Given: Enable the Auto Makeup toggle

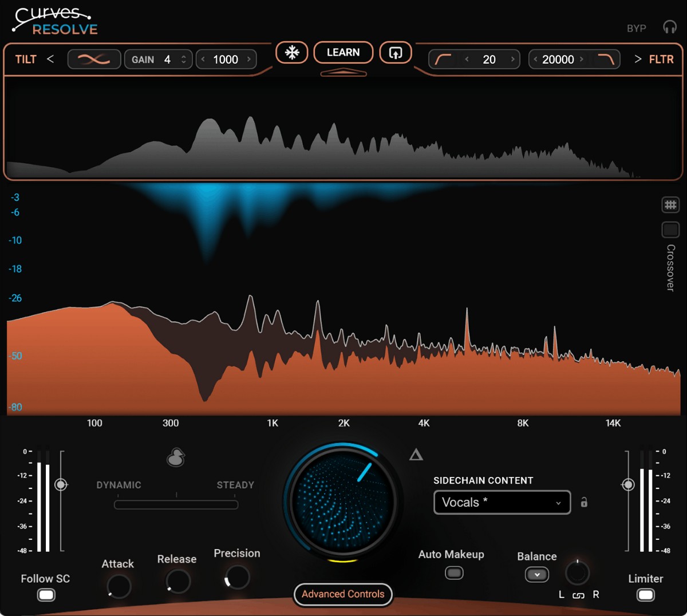Looking at the screenshot, I should click(x=454, y=573).
